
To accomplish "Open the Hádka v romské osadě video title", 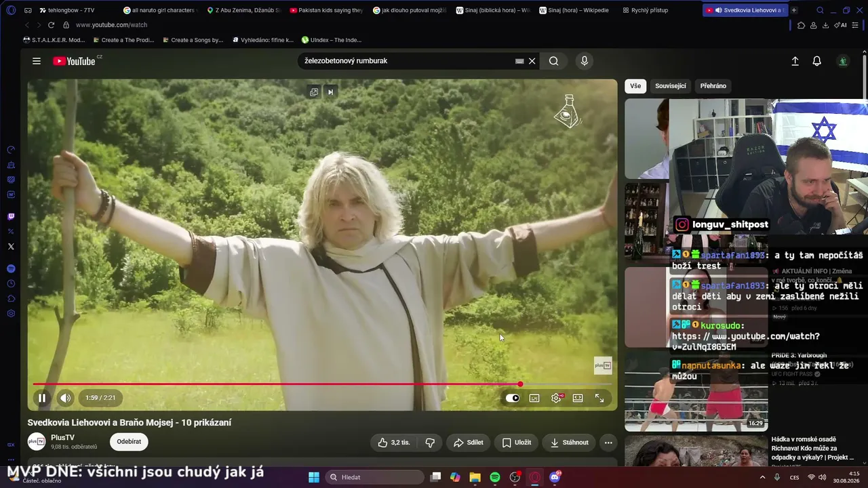I will pos(814,449).
